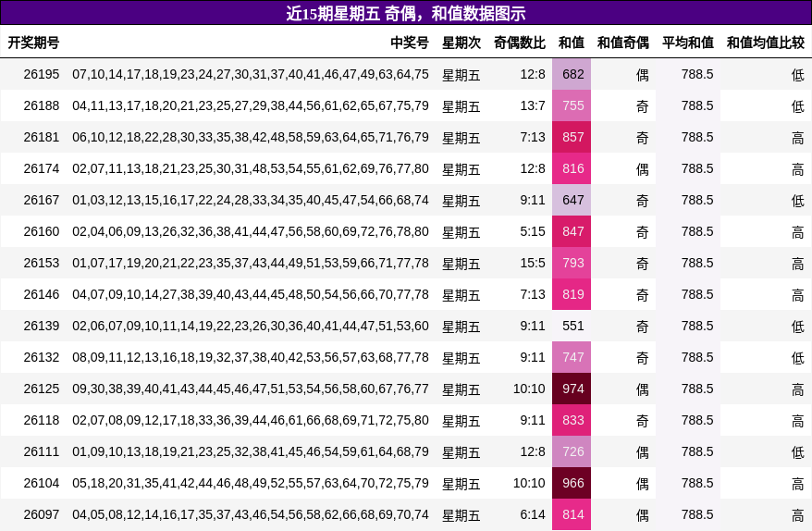
Task: Click odd-even ratio 15:5
Action: coord(533,263)
